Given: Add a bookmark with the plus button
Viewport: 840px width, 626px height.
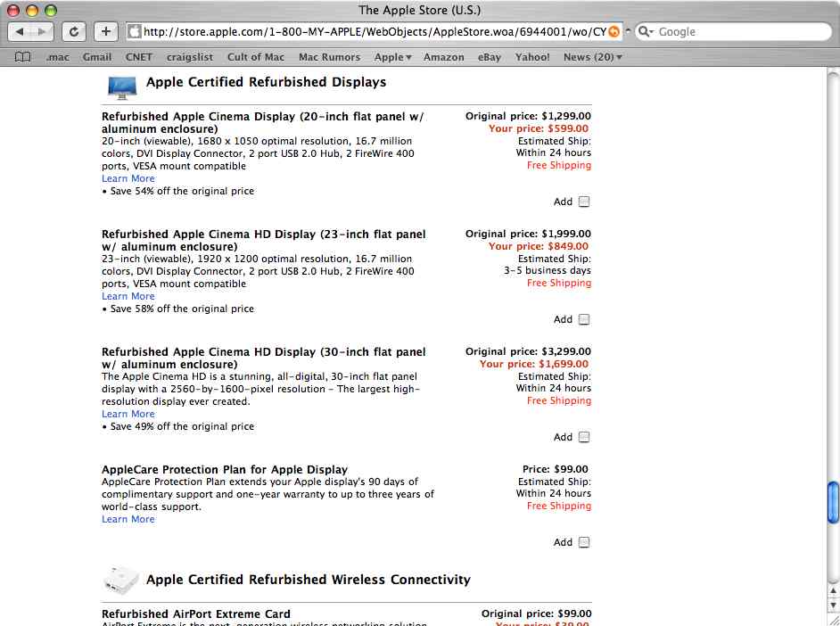Looking at the screenshot, I should pyautogui.click(x=105, y=31).
